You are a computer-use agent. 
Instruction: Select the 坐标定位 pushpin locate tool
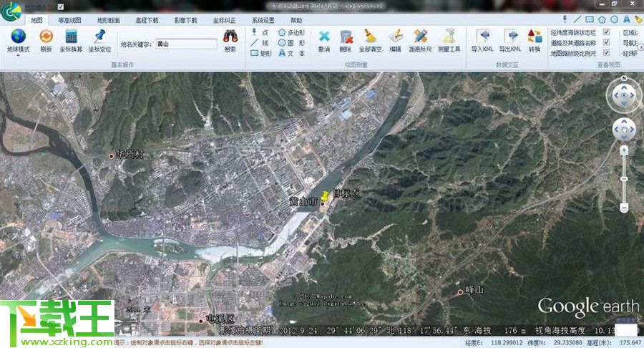tap(99, 40)
